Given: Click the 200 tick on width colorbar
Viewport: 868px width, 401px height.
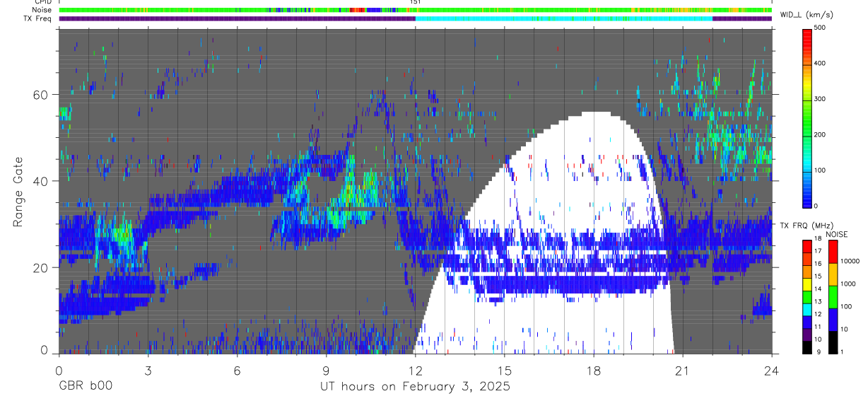Looking at the screenshot, I should click(821, 134).
